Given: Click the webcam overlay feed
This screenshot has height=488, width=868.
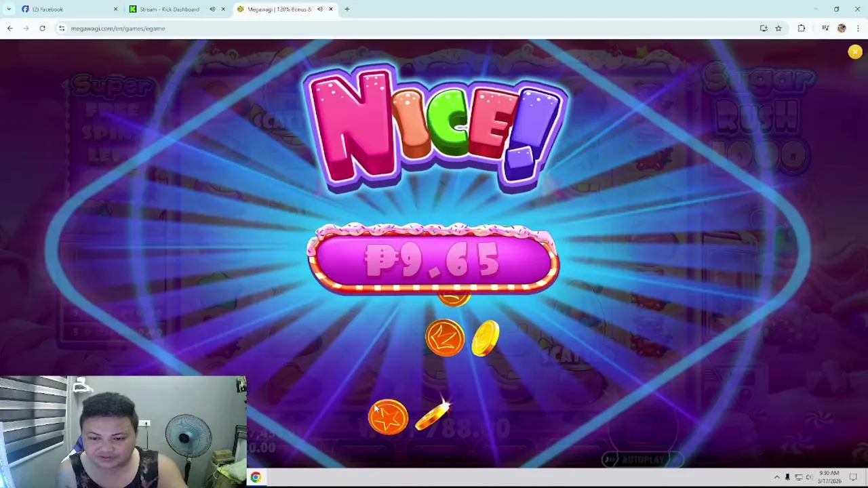Looking at the screenshot, I should [123, 432].
